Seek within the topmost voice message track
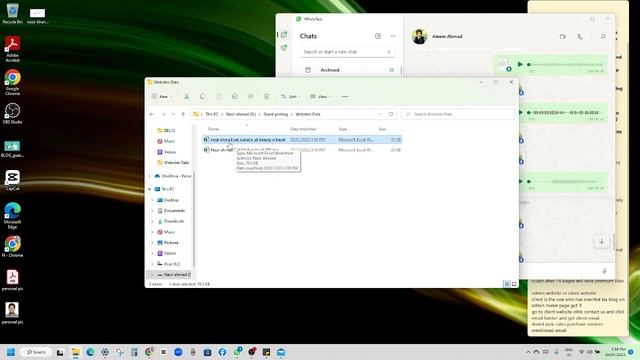 566,64
